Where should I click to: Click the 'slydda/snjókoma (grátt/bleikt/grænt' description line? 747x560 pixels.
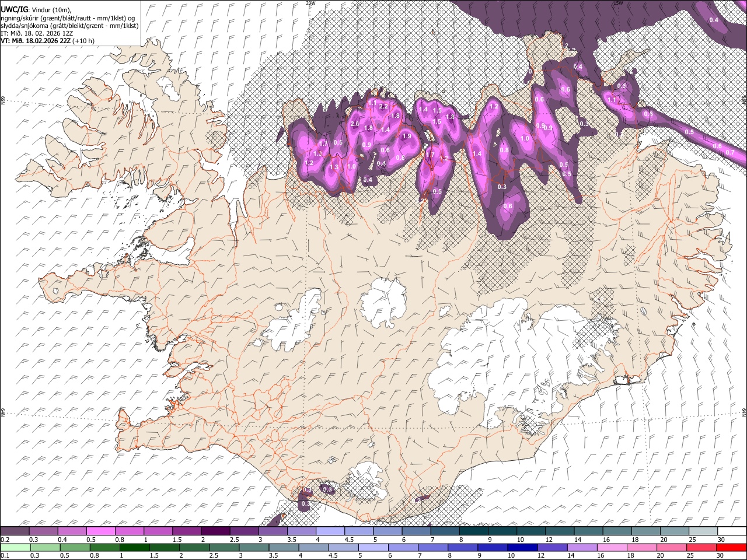click(69, 26)
